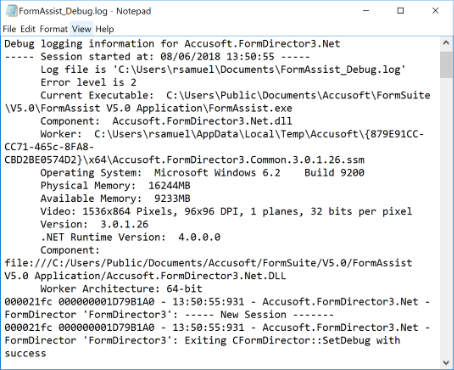Open the Help menu
This screenshot has width=454, height=370.
tap(105, 29)
